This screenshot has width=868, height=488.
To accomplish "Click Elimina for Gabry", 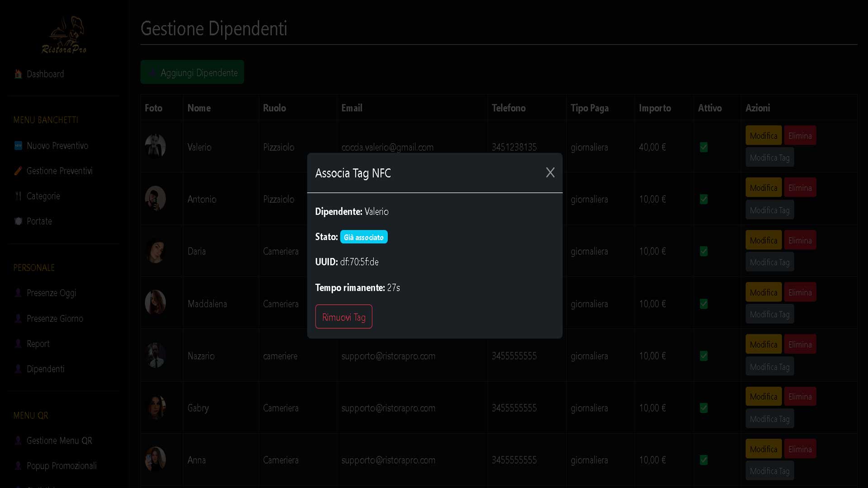I will click(x=800, y=396).
